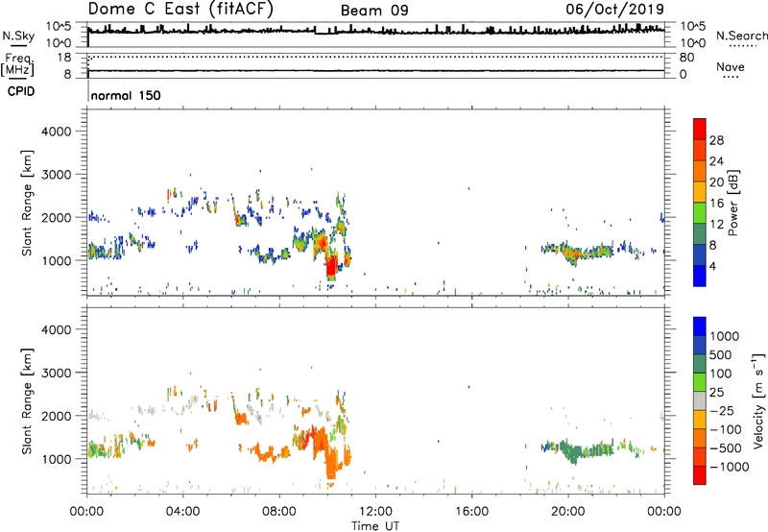
Task: Click the '4000' tick on the power panel
Action: [x=56, y=132]
